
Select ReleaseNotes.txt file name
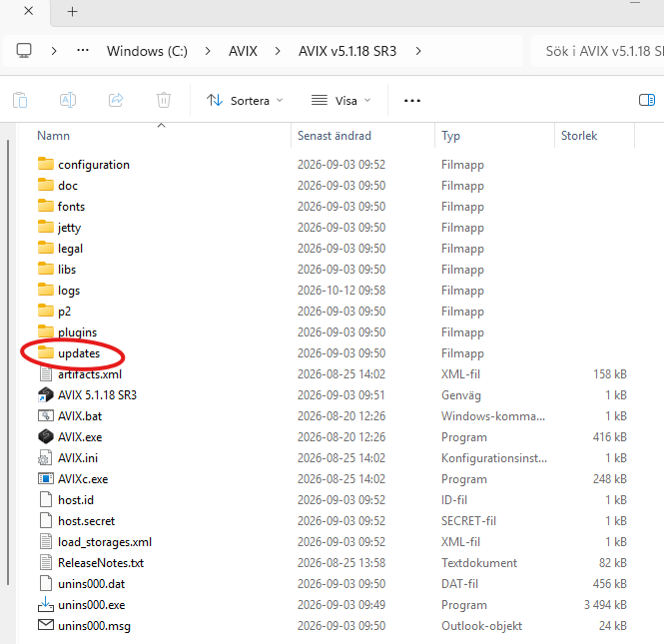101,563
